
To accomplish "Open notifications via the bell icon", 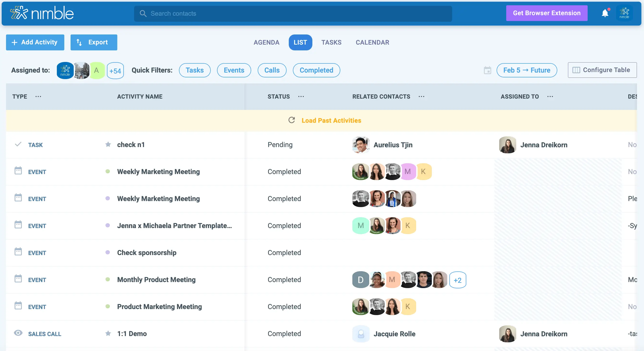I will 605,13.
